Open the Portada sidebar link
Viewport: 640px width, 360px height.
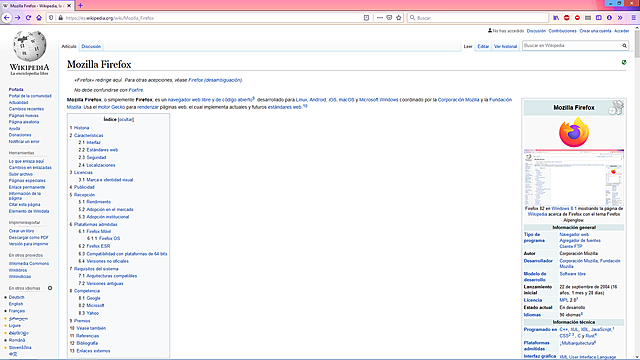pyautogui.click(x=16, y=89)
